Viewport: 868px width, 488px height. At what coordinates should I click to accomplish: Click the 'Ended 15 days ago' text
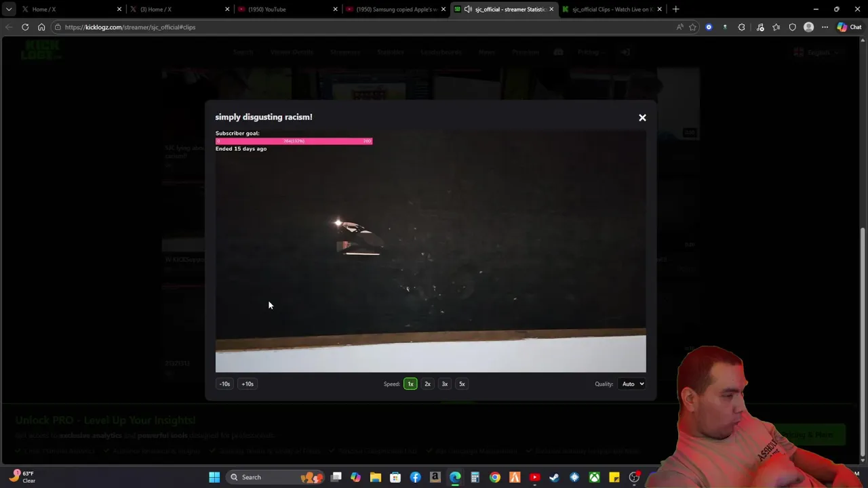tap(241, 148)
